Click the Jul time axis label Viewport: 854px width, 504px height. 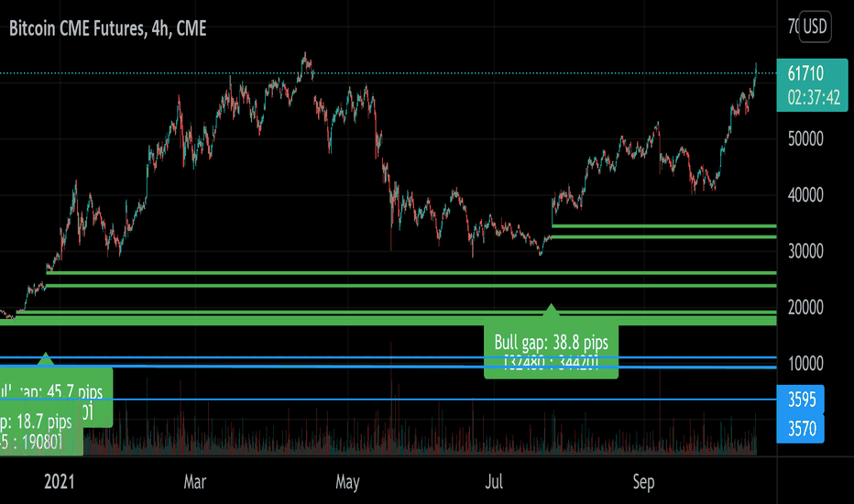(494, 482)
